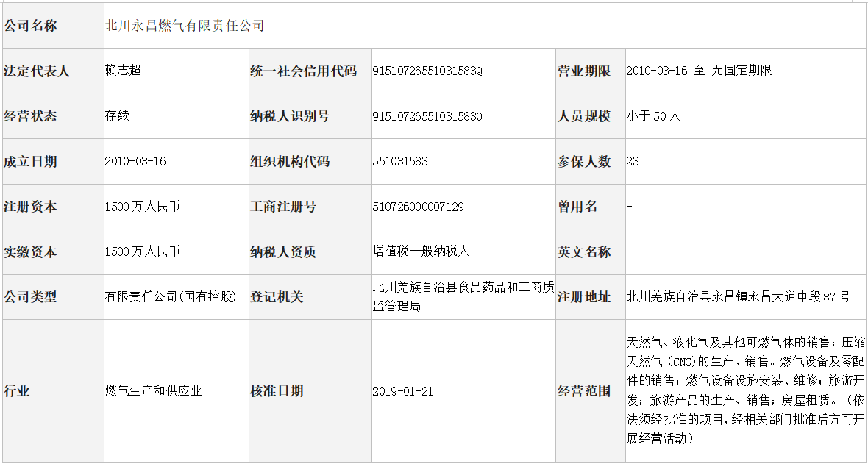Select business registration number 510726000007129
Screen dimensions: 868x464
(419, 207)
